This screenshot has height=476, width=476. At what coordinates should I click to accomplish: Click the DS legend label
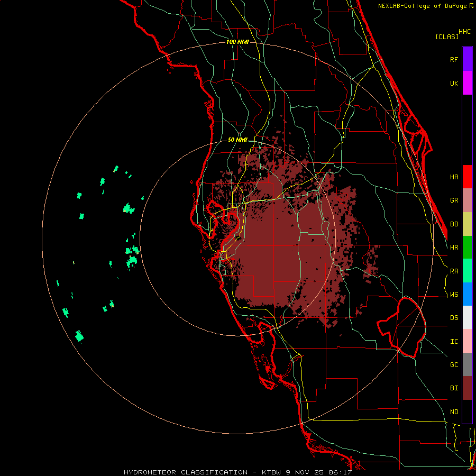point(454,318)
